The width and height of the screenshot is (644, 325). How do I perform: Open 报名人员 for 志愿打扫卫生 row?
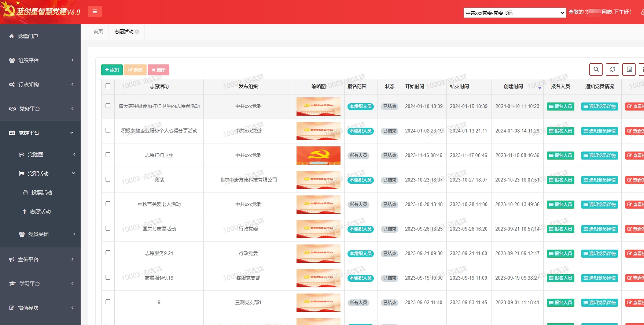(560, 156)
